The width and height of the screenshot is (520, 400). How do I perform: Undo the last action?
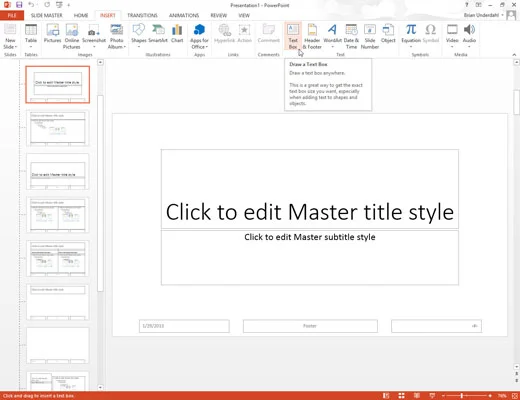tap(31, 5)
